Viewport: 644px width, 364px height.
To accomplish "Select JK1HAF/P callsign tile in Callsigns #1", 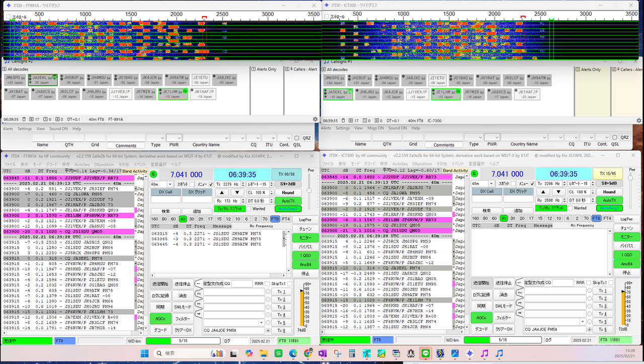I will (x=528, y=94).
